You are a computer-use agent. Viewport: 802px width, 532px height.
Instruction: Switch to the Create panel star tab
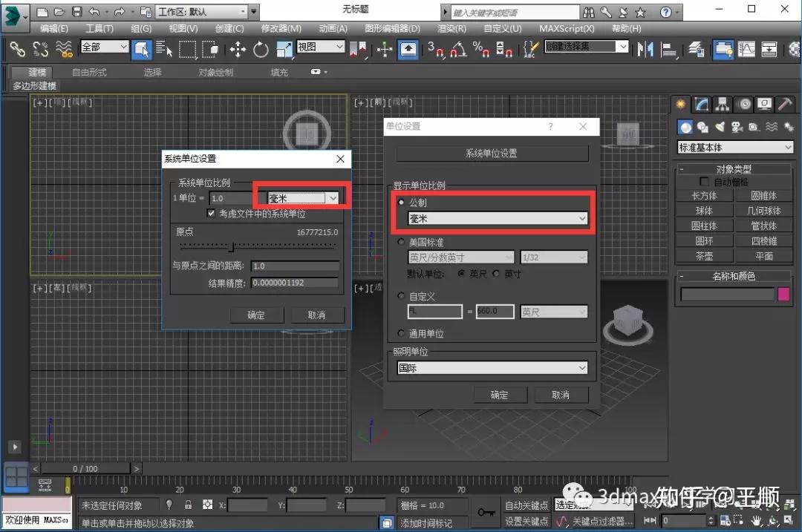click(x=681, y=105)
